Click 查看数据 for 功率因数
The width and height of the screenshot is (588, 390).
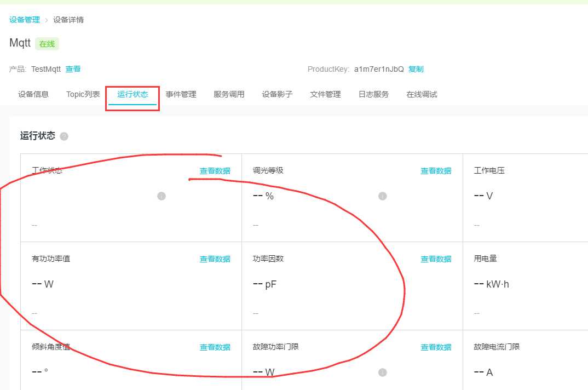(x=436, y=259)
